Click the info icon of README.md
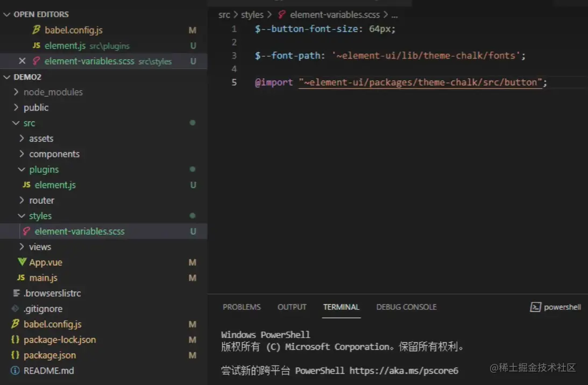588x385 pixels. [16, 370]
